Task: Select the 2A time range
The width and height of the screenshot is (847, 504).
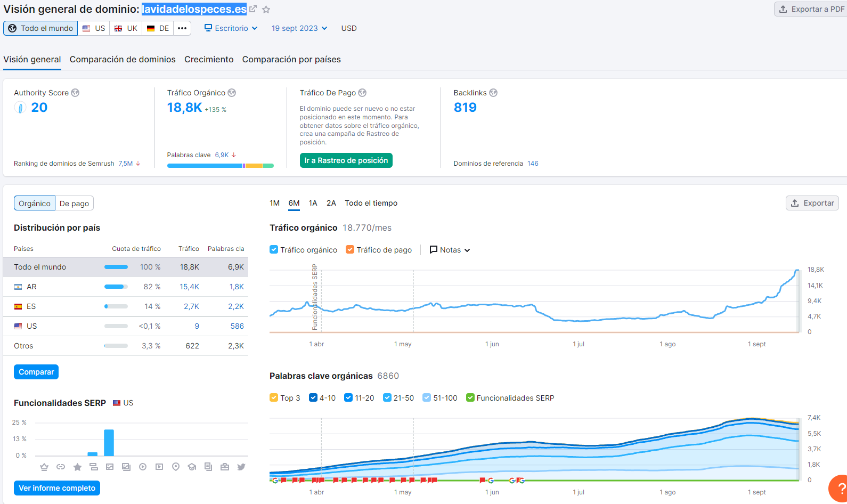Action: (331, 203)
